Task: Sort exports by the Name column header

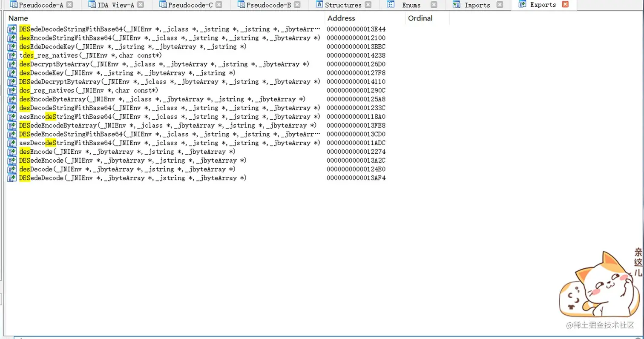Action: point(18,18)
